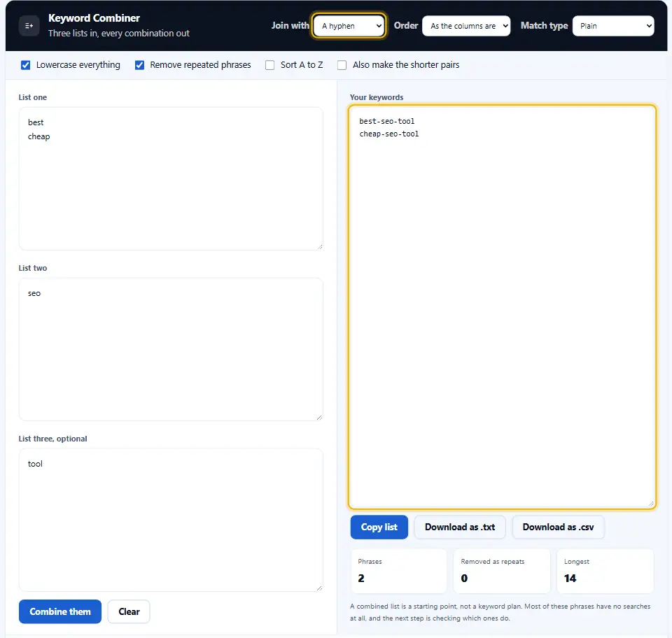
Task: Click the word 'tool' in List three
Action: coord(35,464)
